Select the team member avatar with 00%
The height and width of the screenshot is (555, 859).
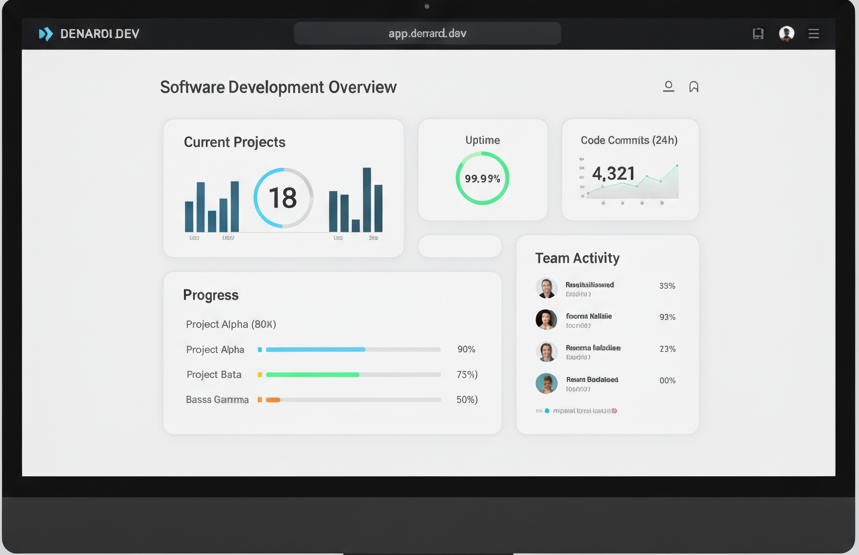pyautogui.click(x=546, y=383)
